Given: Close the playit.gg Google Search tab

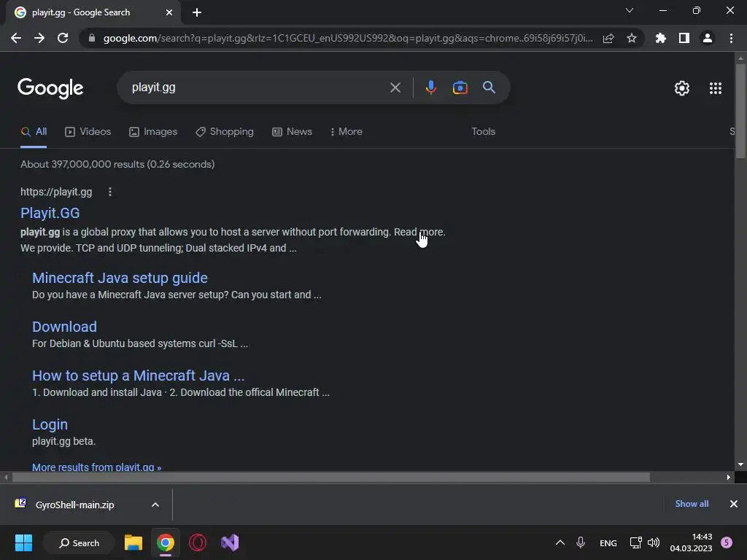Looking at the screenshot, I should coord(169,12).
